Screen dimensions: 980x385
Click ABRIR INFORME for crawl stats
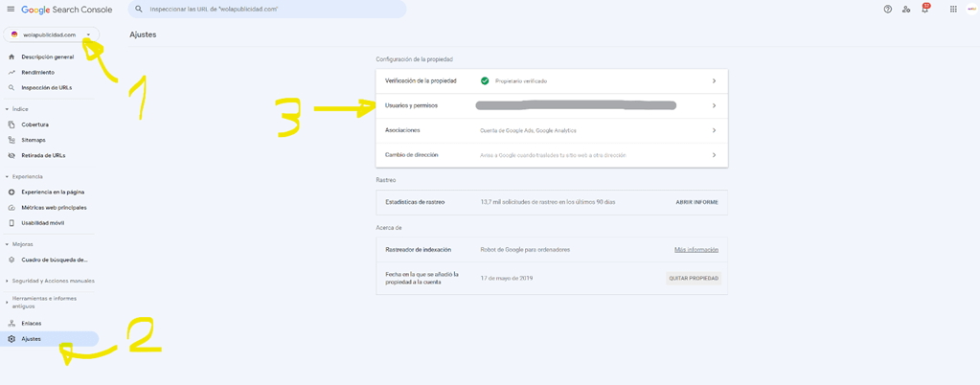(696, 202)
